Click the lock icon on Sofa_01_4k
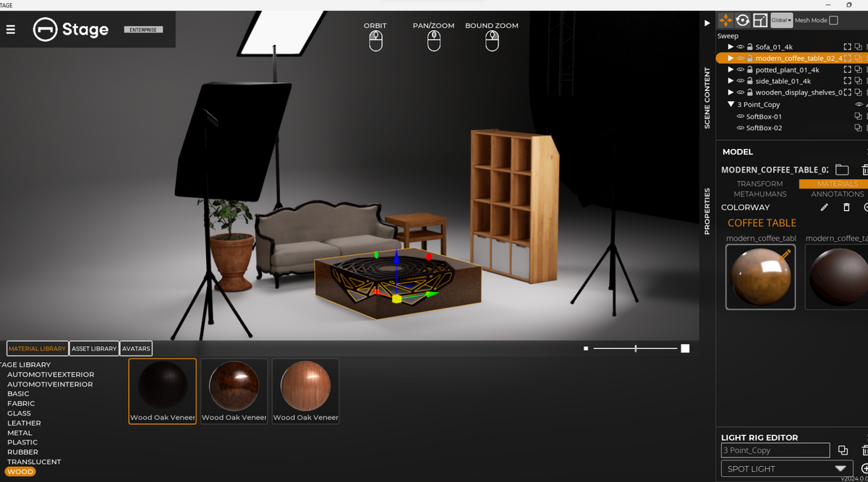Viewport: 868px width, 482px height. (749, 46)
